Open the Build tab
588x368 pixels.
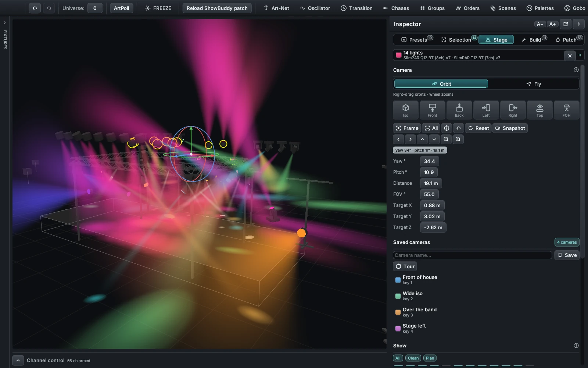(534, 40)
